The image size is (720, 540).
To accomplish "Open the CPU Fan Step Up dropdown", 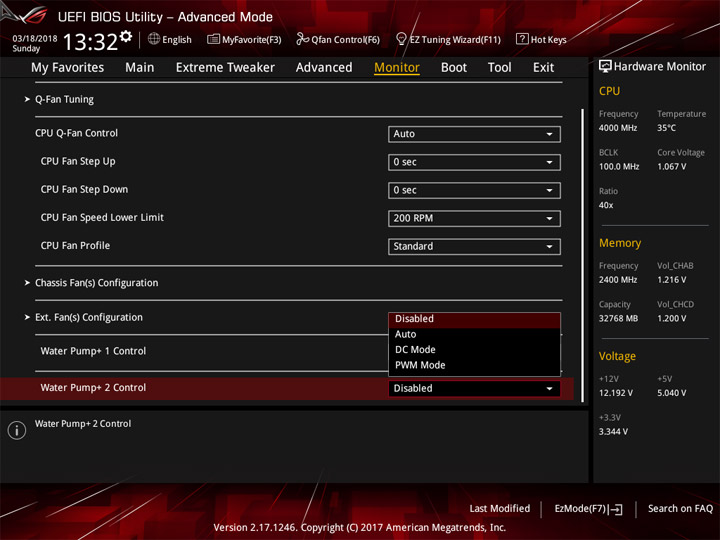I will pos(474,162).
